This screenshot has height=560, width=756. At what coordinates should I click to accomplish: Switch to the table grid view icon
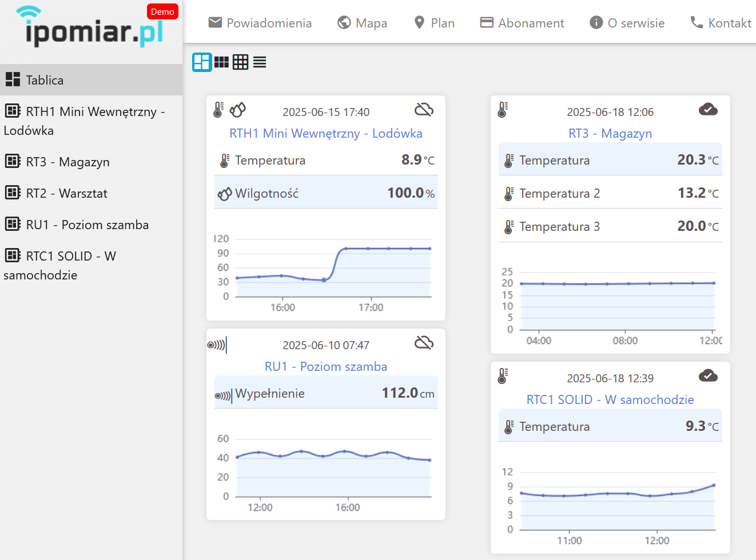[240, 62]
